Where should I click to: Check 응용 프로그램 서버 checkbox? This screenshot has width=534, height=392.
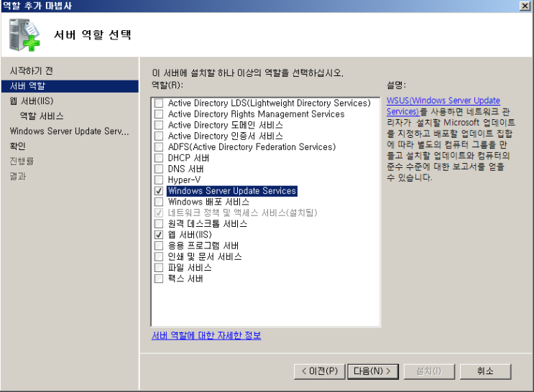coord(159,246)
